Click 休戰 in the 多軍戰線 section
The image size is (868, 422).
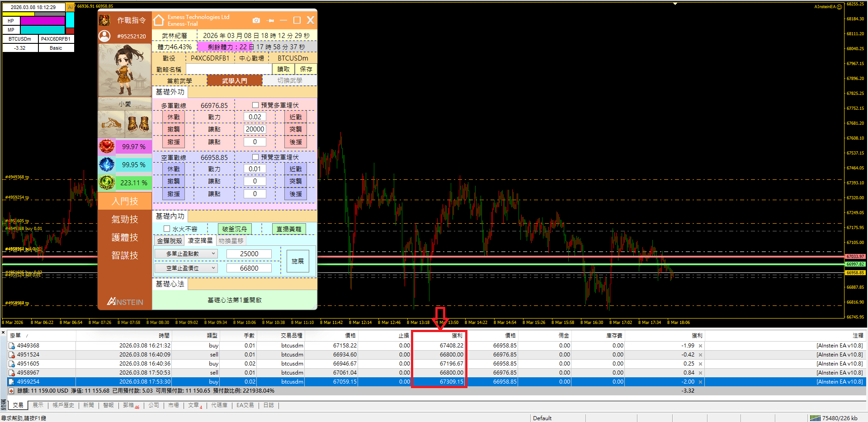(174, 117)
